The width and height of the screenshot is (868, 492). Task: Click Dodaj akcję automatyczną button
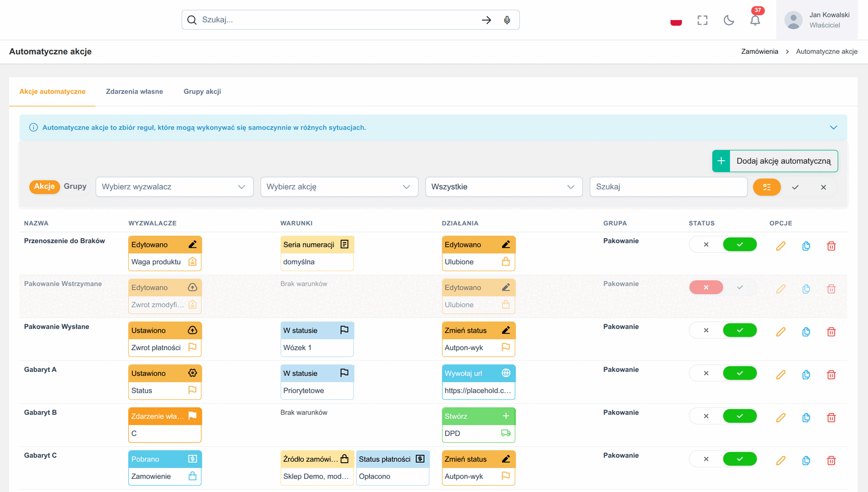coord(775,161)
